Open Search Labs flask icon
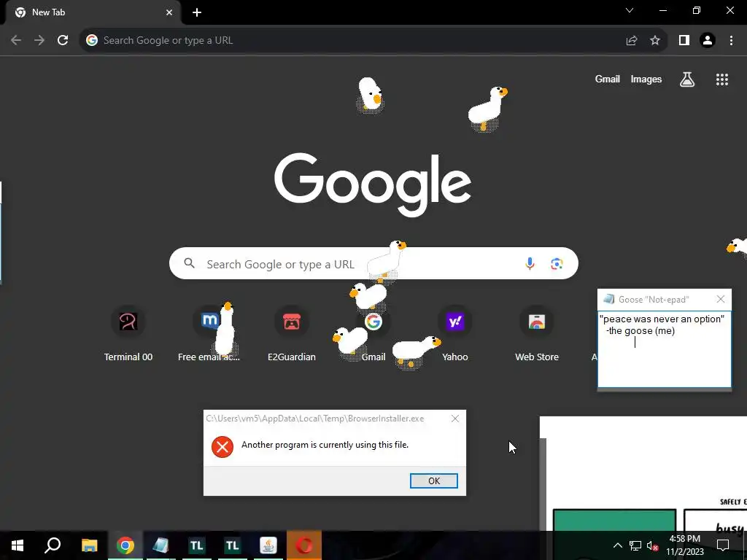The width and height of the screenshot is (747, 560). coord(687,79)
